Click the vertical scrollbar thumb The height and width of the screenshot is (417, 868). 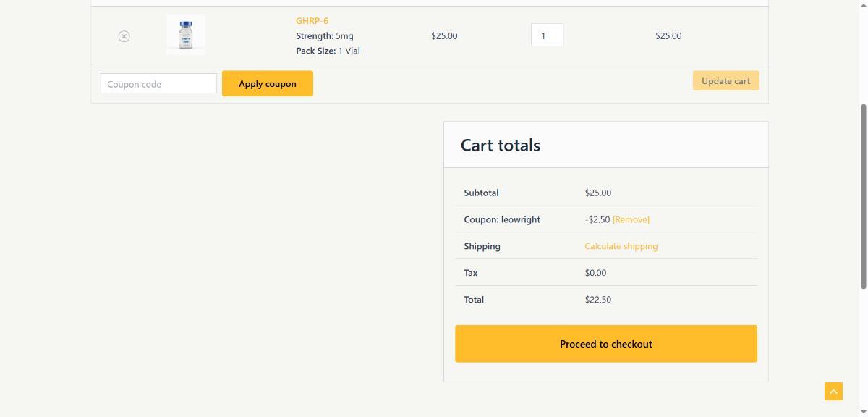864,195
